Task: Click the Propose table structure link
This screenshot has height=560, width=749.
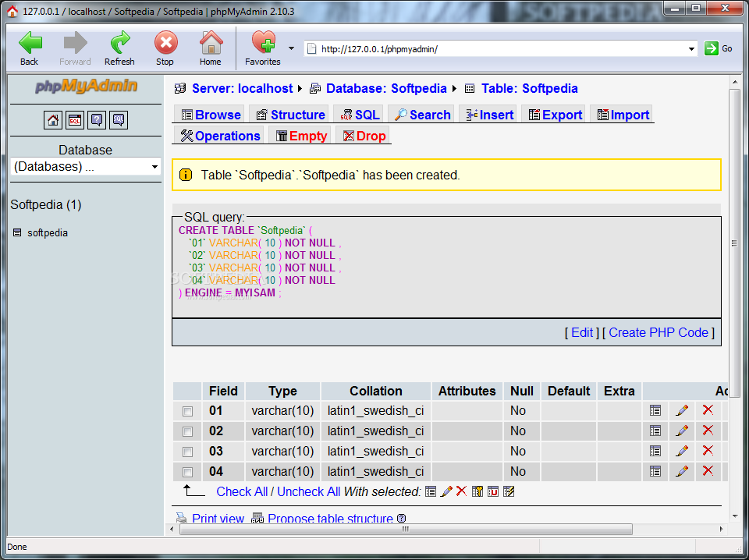Action: [x=330, y=519]
